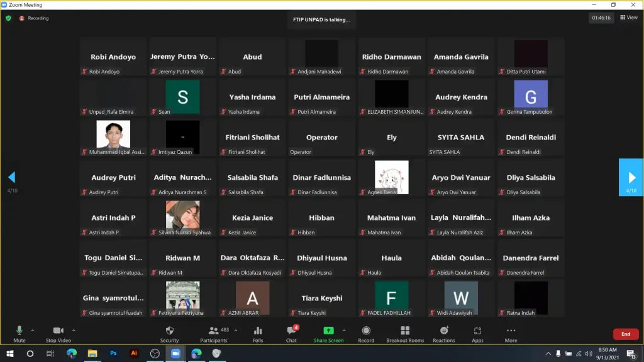Screen dimensions: 644x362
Task: Open Windows Start menu
Action: 10,353
